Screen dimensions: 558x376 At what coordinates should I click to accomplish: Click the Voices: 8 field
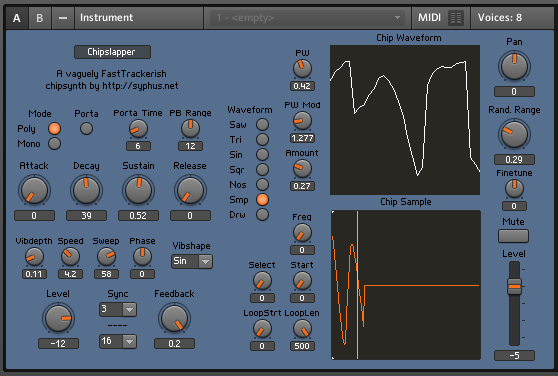[511, 18]
